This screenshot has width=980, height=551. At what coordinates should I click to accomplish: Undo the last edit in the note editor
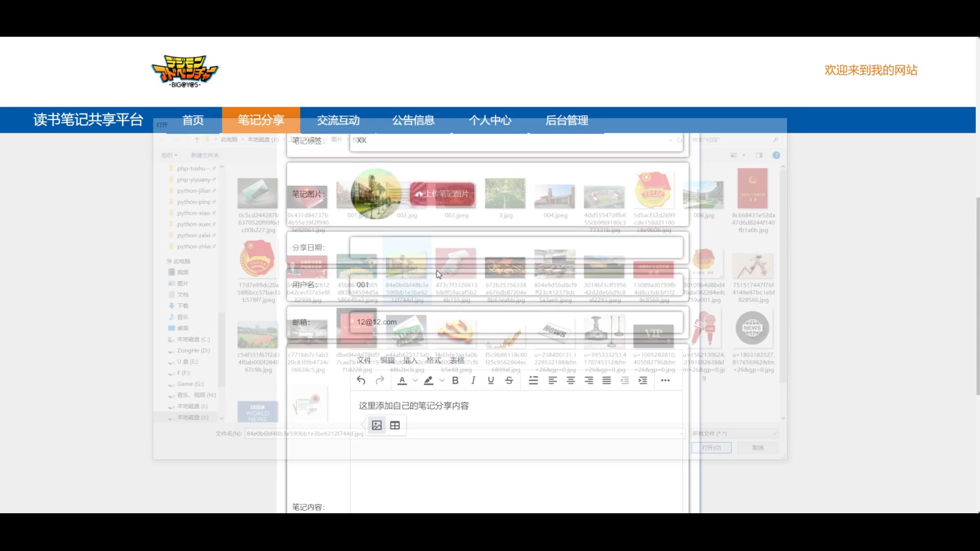[x=361, y=381]
